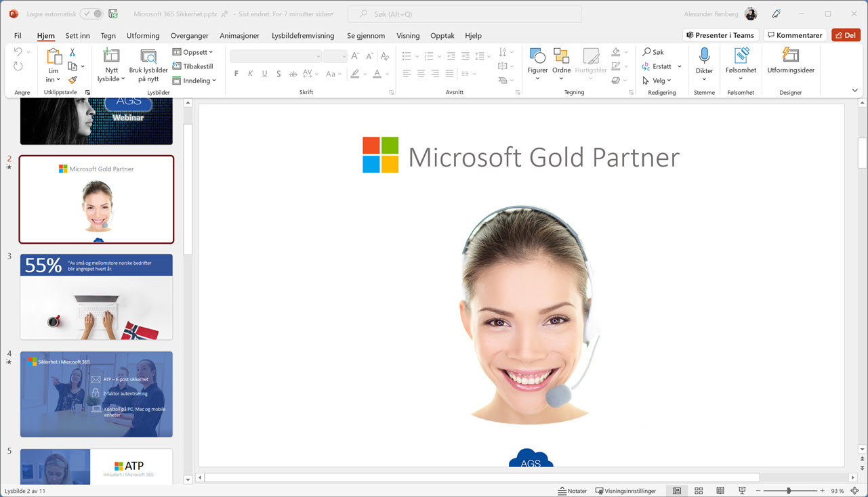Open the Fil menu

[18, 36]
